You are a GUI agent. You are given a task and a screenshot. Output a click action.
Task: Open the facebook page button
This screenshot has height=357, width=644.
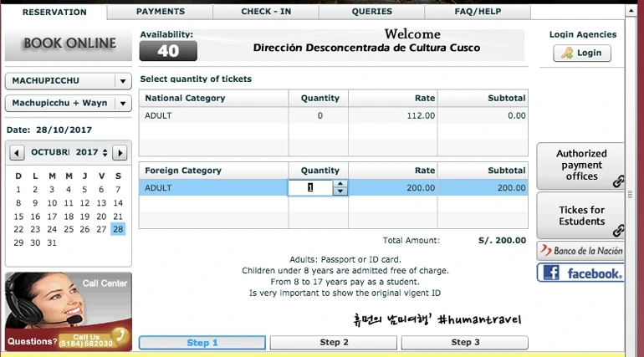click(580, 273)
